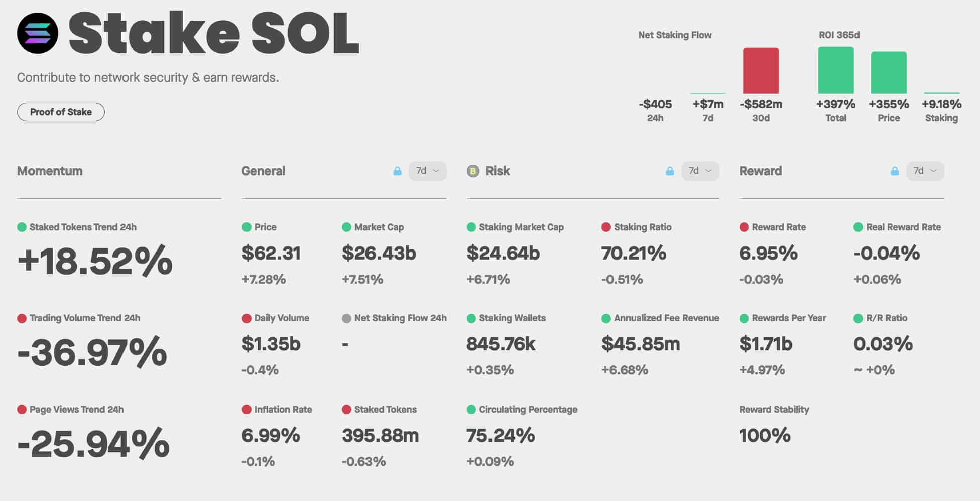Toggle the Staked Tokens Trend indicator dot
Viewport: 980px width, 501px height.
pyautogui.click(x=22, y=227)
